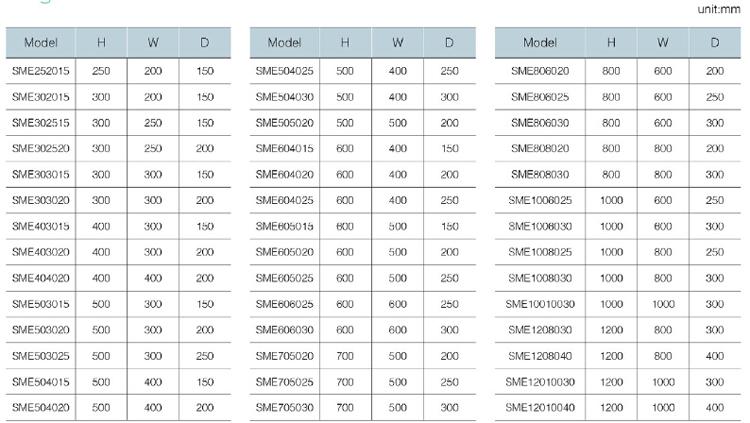
Task: Click the D header in right table
Action: coord(715,43)
